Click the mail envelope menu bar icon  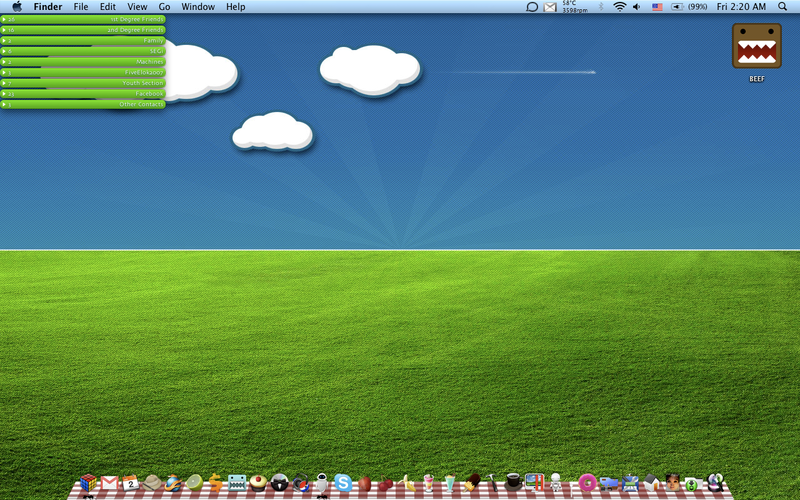550,7
